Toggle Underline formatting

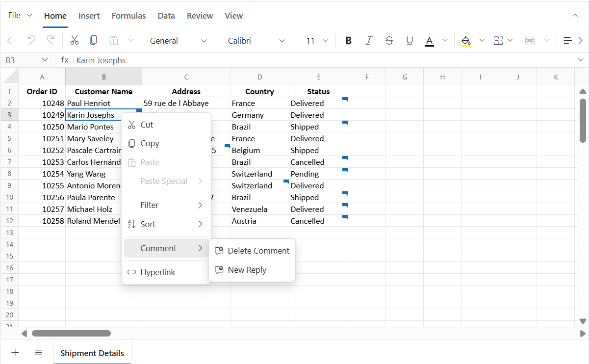point(410,41)
